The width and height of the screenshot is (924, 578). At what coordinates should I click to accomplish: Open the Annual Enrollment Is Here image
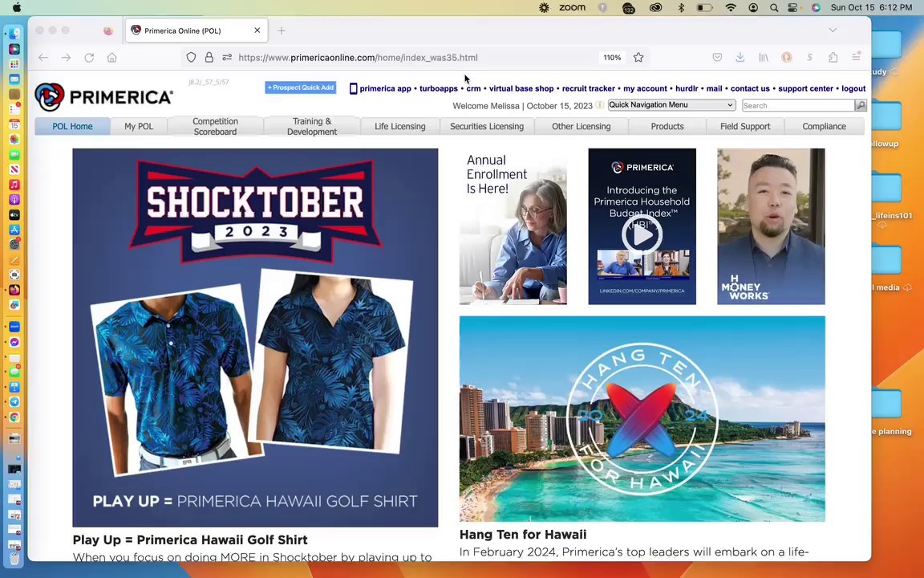pos(513,226)
